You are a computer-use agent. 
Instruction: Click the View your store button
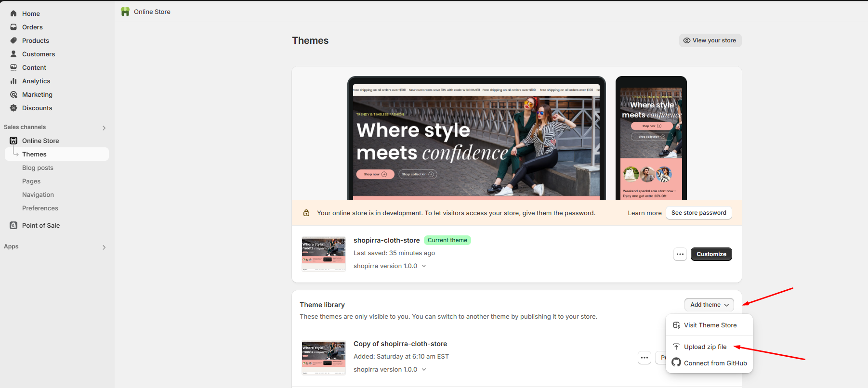coord(710,40)
